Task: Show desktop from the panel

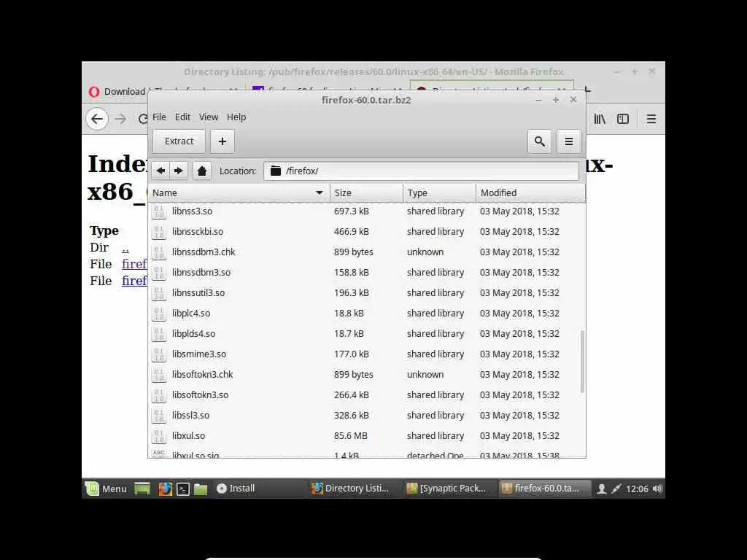Action: click(142, 489)
